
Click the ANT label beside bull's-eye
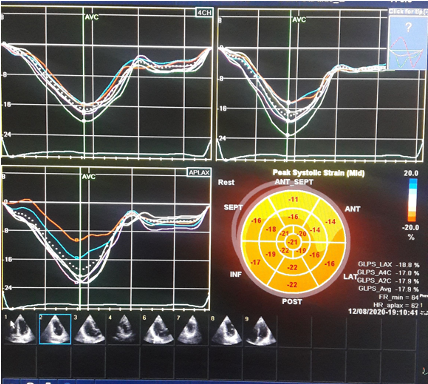coord(352,209)
